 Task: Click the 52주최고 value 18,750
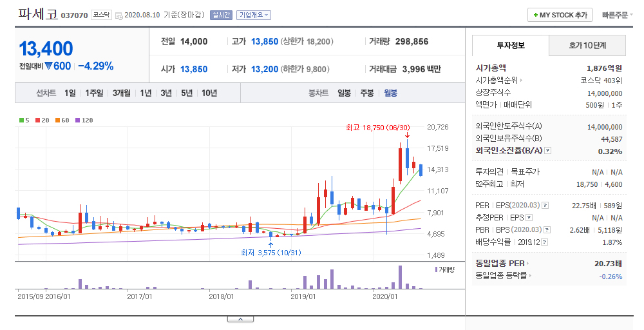click(587, 184)
